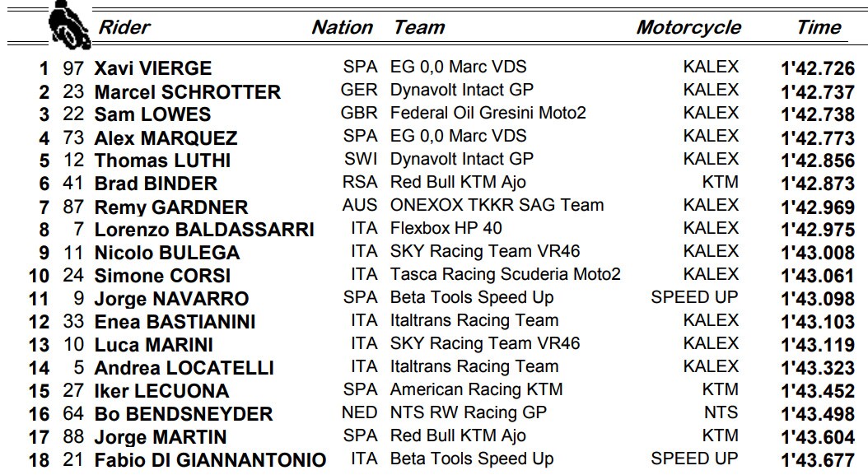
Task: Click Sam LOWES in the results
Action: tap(153, 114)
